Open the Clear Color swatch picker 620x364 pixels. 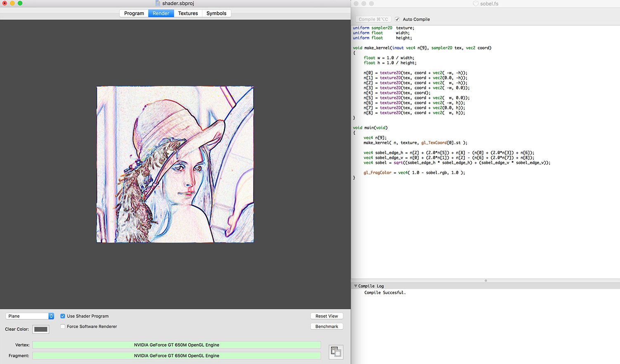pyautogui.click(x=40, y=329)
